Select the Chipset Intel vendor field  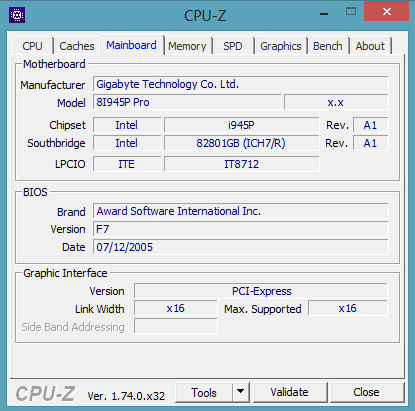[x=127, y=125]
